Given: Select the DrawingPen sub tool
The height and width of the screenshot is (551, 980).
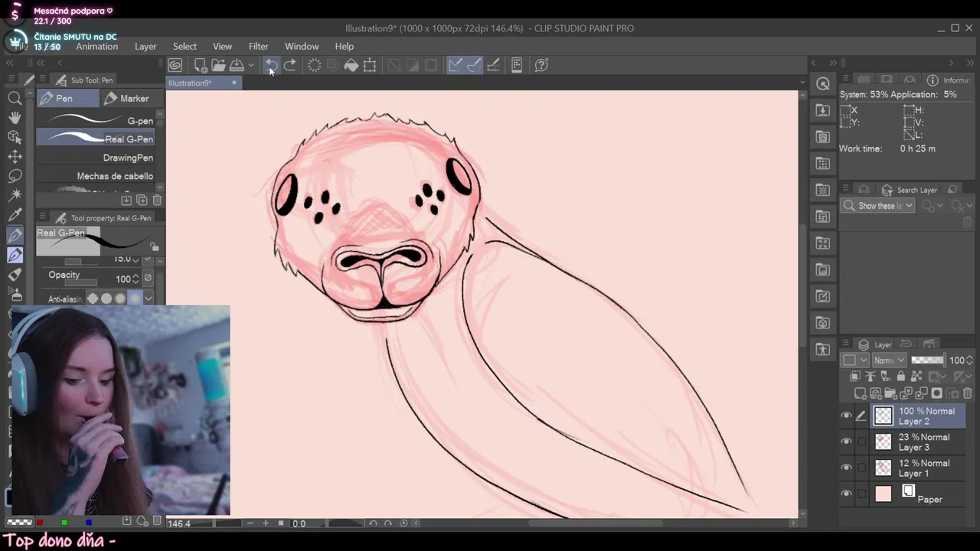Looking at the screenshot, I should click(x=96, y=158).
